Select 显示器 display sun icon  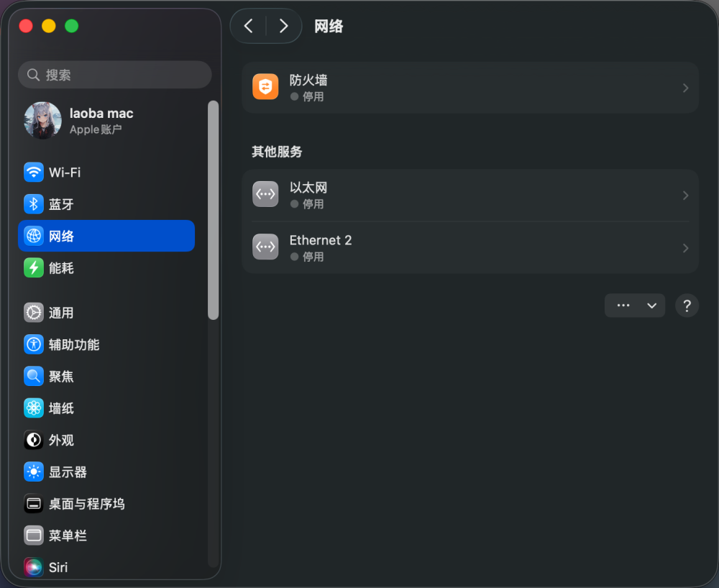point(34,472)
